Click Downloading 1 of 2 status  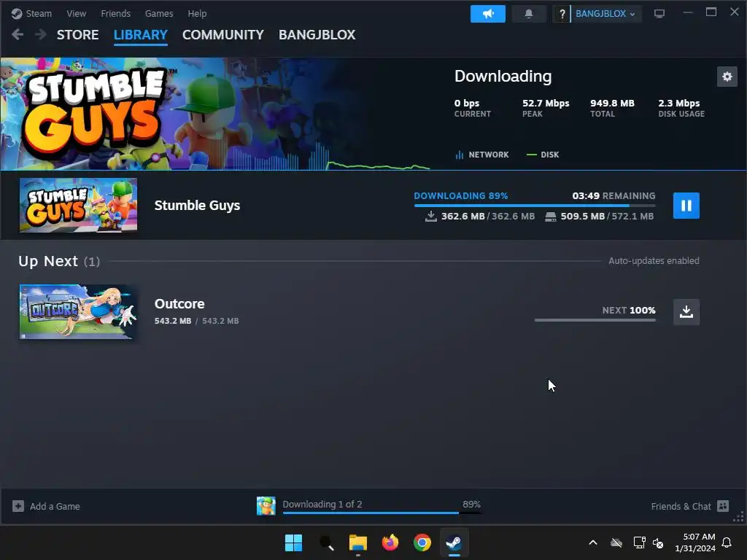pyautogui.click(x=322, y=504)
